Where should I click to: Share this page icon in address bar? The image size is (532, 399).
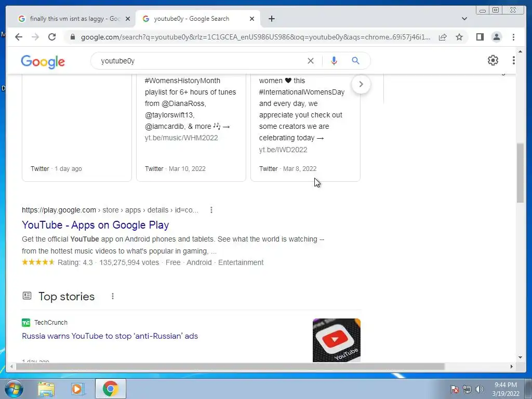[x=443, y=37]
